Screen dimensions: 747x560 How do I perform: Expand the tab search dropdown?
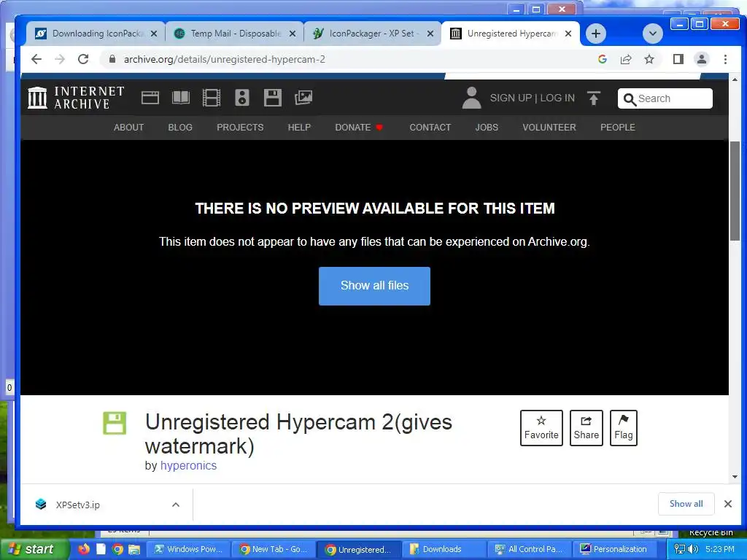point(653,34)
